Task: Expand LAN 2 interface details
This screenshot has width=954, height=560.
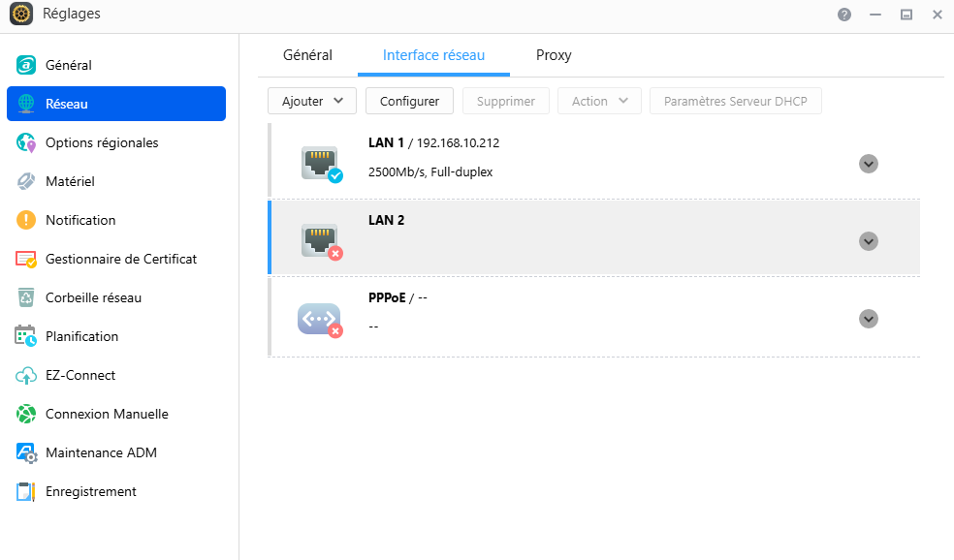Action: 869,241
